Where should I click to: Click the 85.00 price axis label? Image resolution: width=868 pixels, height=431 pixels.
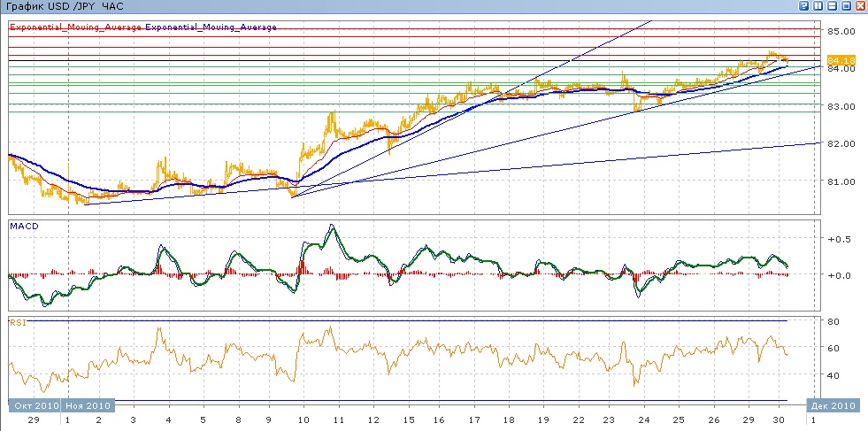click(841, 31)
